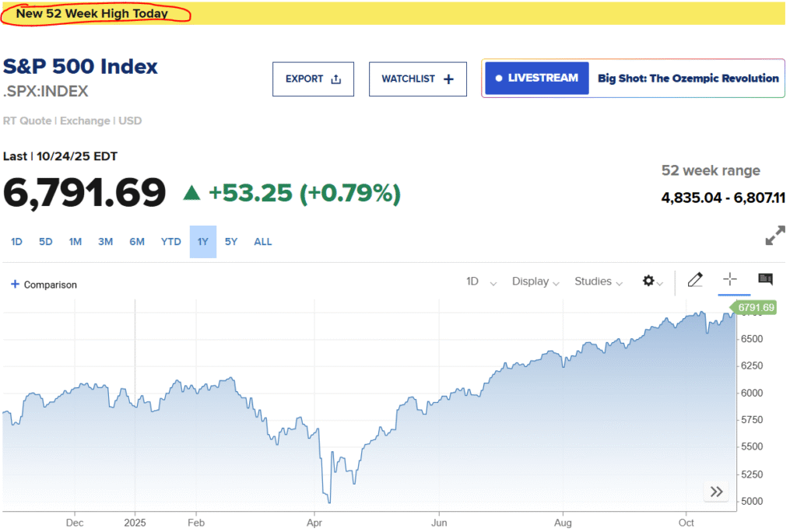Select the 1Y range tab

[202, 242]
